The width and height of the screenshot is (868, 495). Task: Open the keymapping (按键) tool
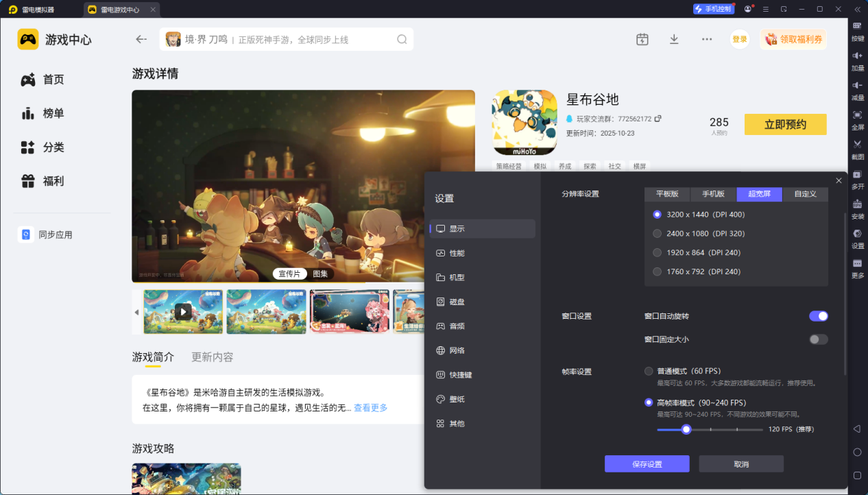click(857, 26)
